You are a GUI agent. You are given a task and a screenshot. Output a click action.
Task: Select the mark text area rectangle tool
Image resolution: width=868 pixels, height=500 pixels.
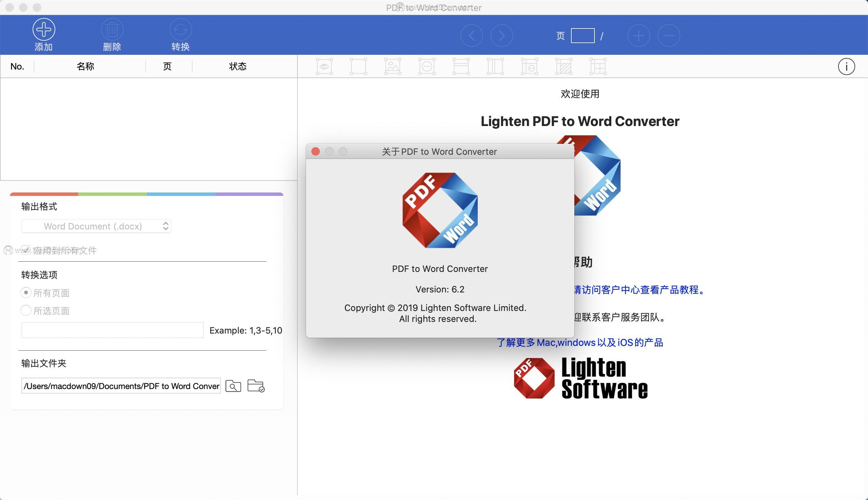(x=358, y=66)
